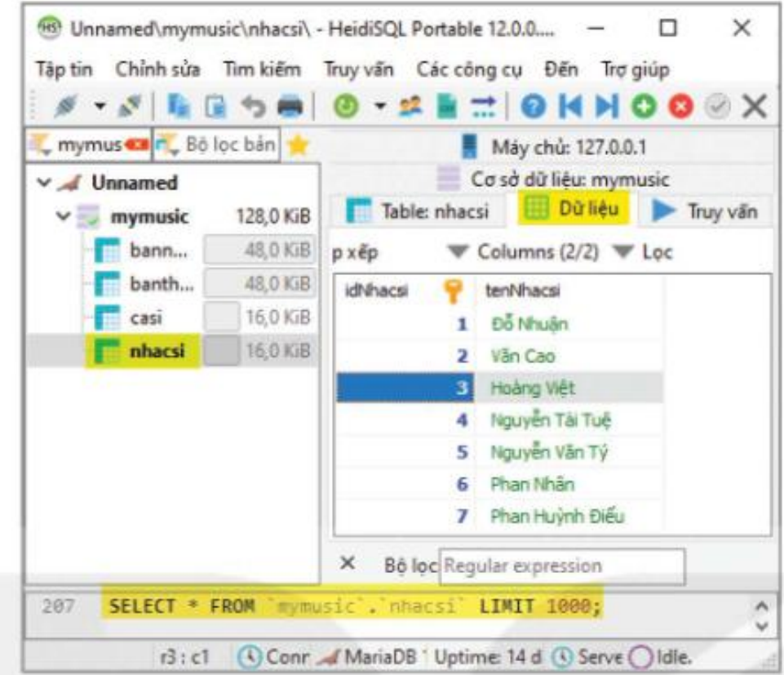Viewport: 784px width, 675px height.
Task: Open the session manager dropdown arrow
Action: [100, 106]
